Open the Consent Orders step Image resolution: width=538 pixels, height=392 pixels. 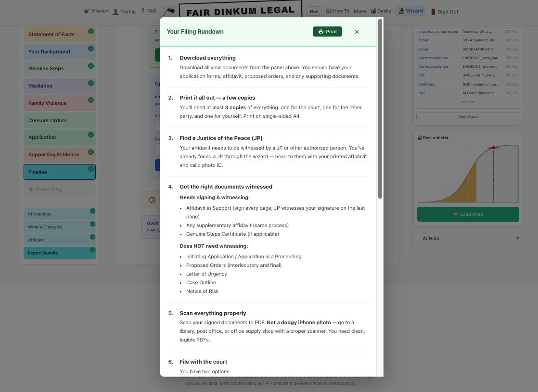(x=60, y=120)
